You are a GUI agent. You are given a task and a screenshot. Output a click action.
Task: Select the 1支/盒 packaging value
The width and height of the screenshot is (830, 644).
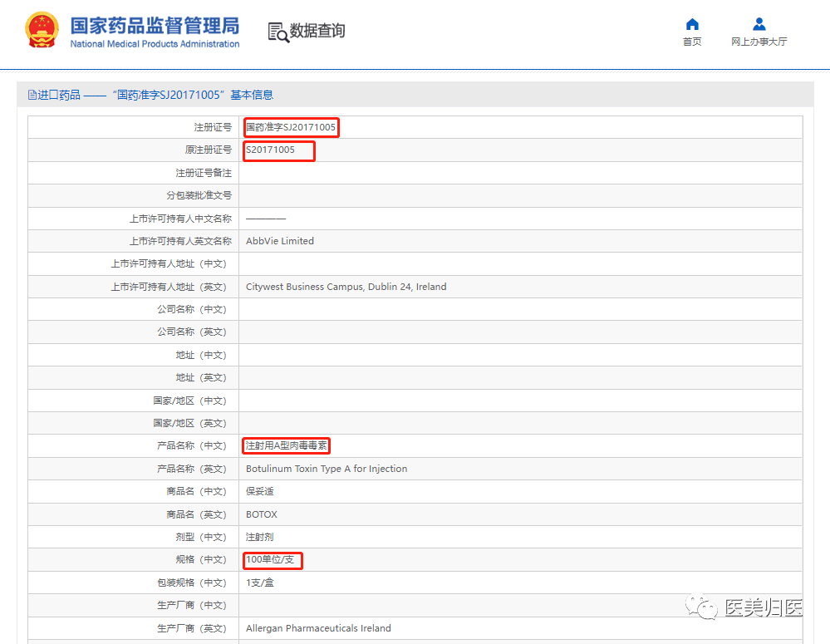[260, 583]
